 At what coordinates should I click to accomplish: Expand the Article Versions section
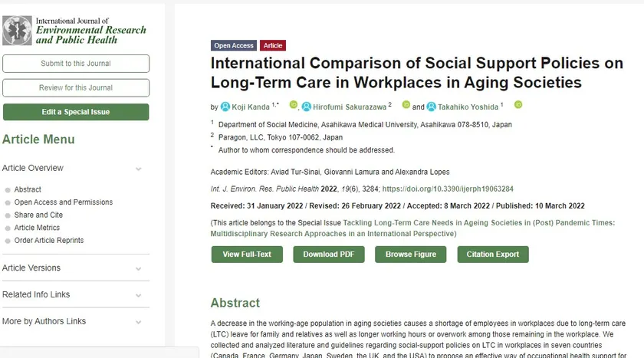[139, 268]
